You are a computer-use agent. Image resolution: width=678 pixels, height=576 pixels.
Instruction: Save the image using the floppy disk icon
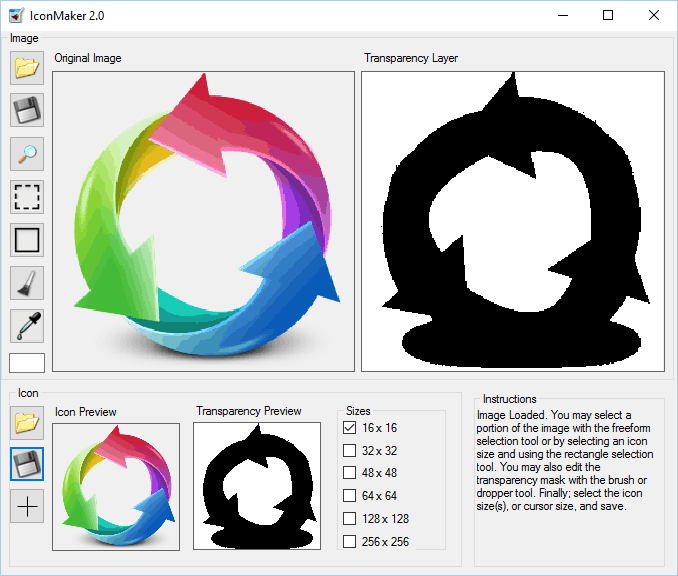(x=27, y=111)
